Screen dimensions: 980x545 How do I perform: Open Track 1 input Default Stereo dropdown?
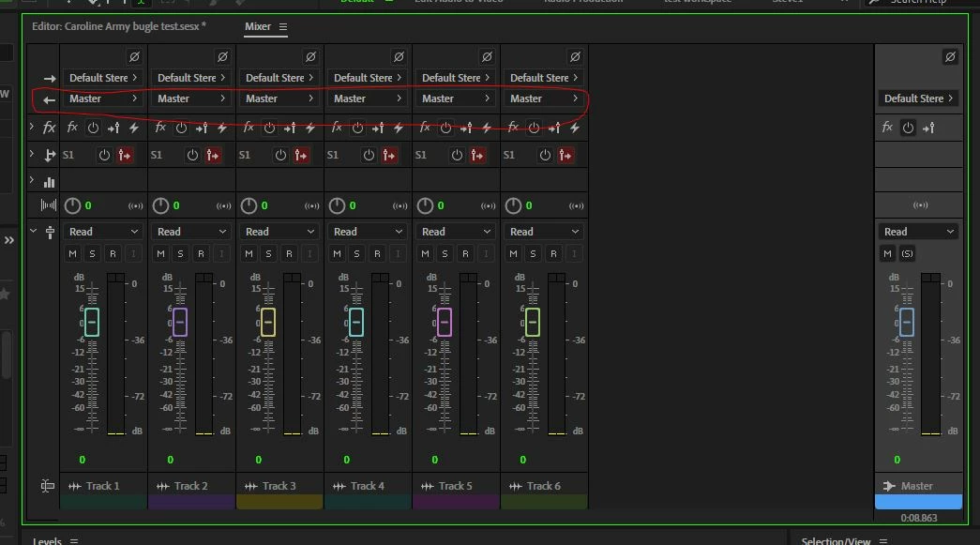coord(103,78)
